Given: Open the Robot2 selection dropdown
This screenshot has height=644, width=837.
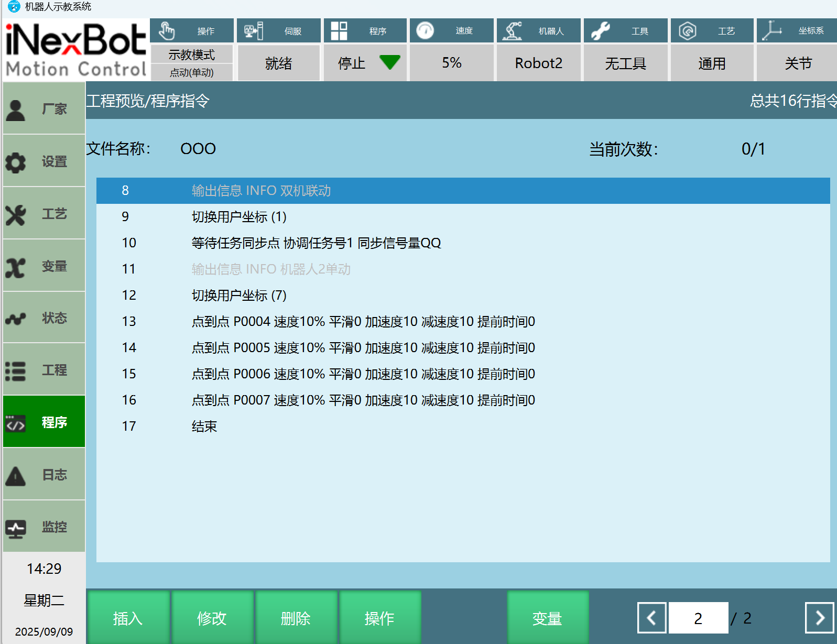Looking at the screenshot, I should pos(538,63).
